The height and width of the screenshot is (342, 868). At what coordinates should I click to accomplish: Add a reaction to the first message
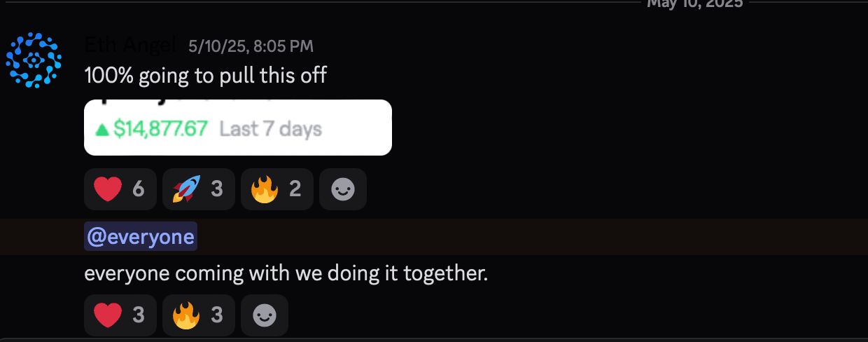tap(342, 189)
